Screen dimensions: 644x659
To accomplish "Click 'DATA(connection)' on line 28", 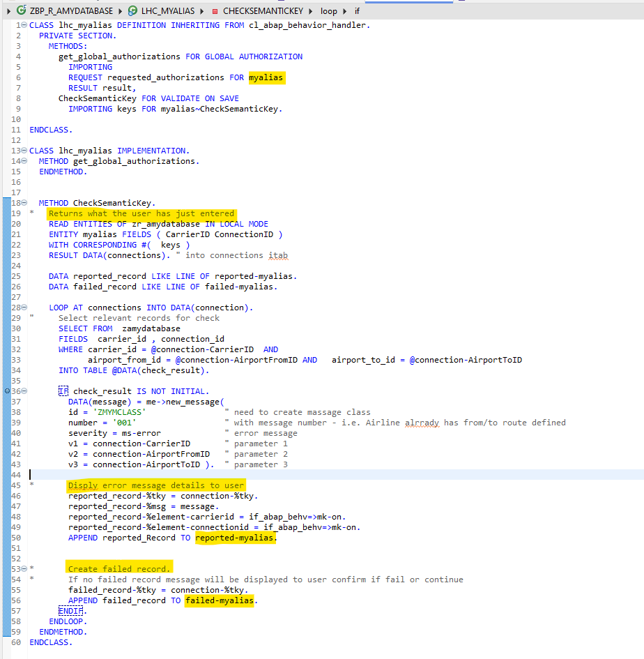I will [x=210, y=308].
